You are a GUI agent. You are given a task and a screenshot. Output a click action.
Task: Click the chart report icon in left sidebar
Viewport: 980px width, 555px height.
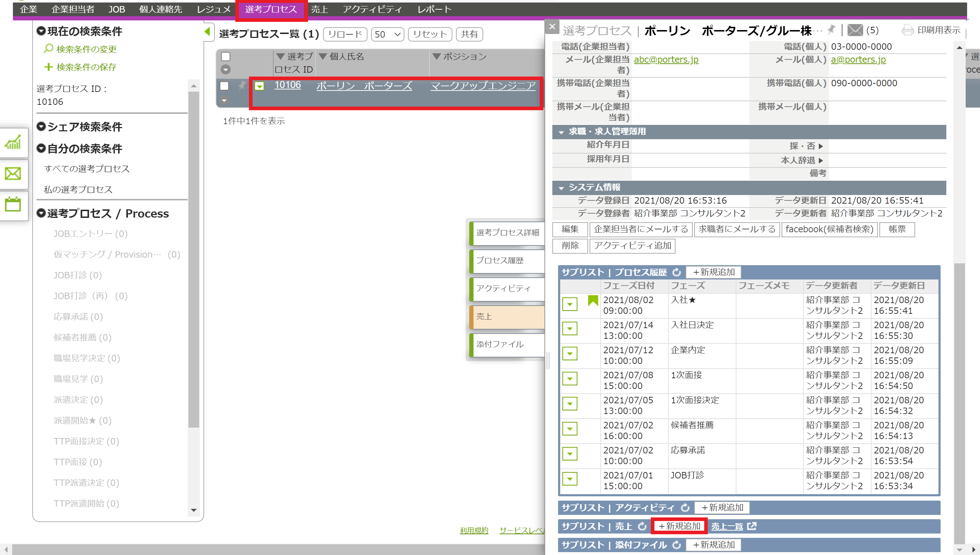coord(13,143)
